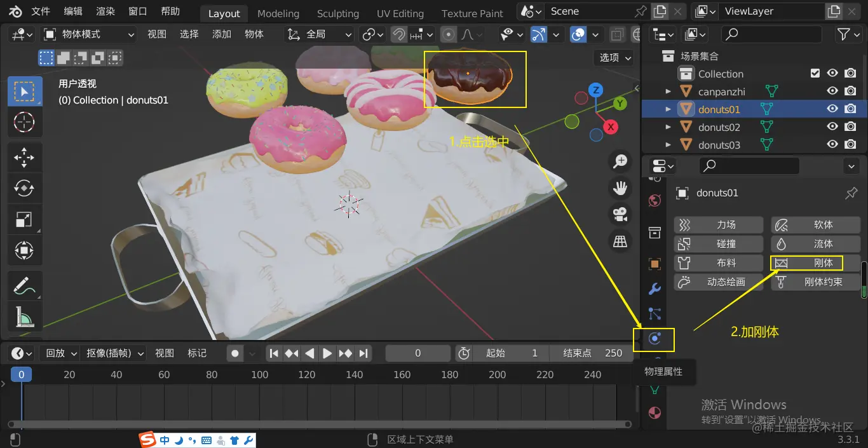This screenshot has height=448, width=868.
Task: Switch perspective/orthographic with grid icon
Action: tap(620, 240)
